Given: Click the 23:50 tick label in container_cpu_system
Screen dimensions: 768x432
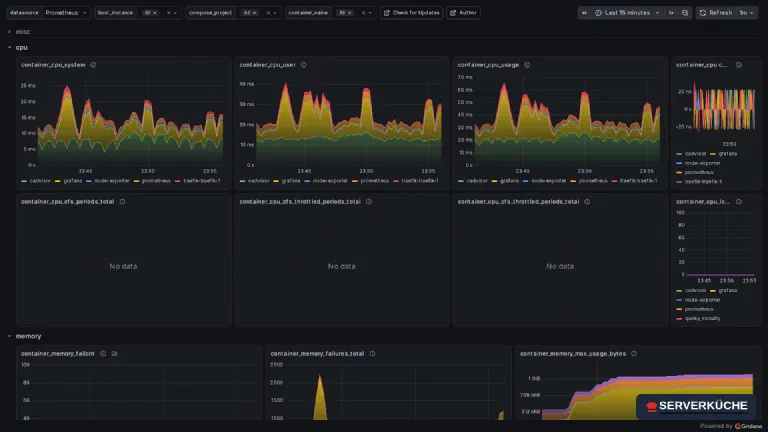Looking at the screenshot, I should [148, 171].
